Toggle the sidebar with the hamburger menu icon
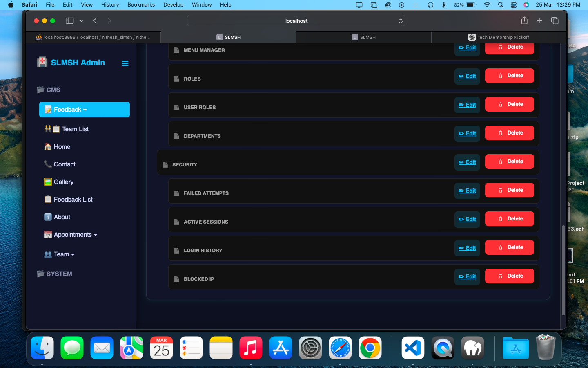Screen dimensions: 588x368 click(125, 63)
